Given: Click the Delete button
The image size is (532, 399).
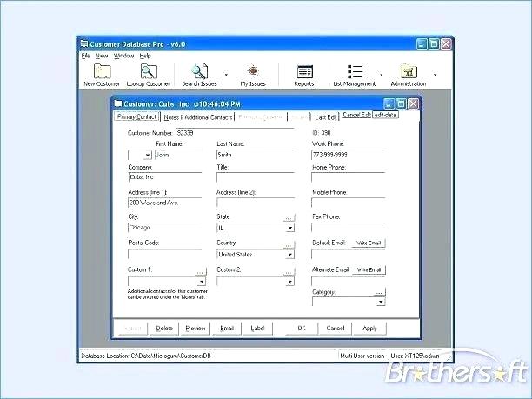Looking at the screenshot, I should click(x=164, y=329).
